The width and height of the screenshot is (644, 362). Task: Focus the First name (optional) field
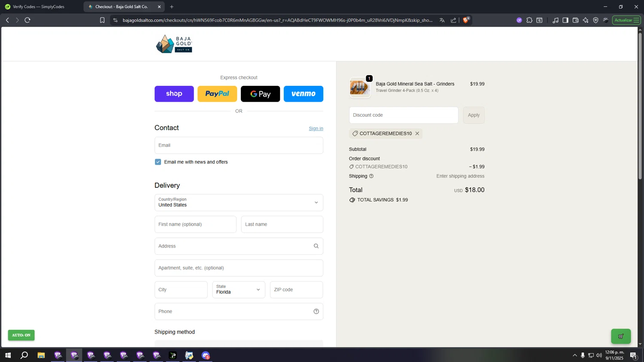pyautogui.click(x=195, y=224)
